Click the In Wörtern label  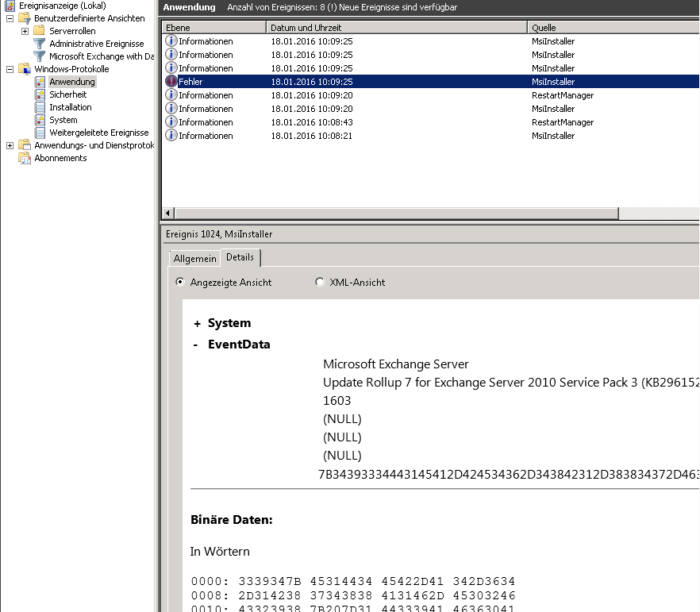click(x=220, y=552)
